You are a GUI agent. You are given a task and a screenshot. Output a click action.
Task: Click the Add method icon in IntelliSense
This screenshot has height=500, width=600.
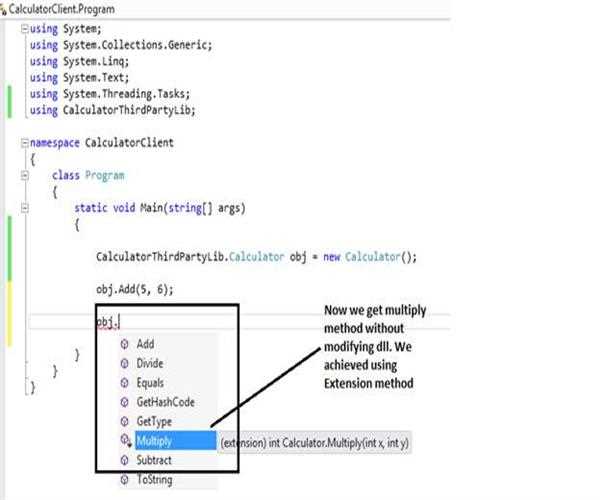click(124, 344)
